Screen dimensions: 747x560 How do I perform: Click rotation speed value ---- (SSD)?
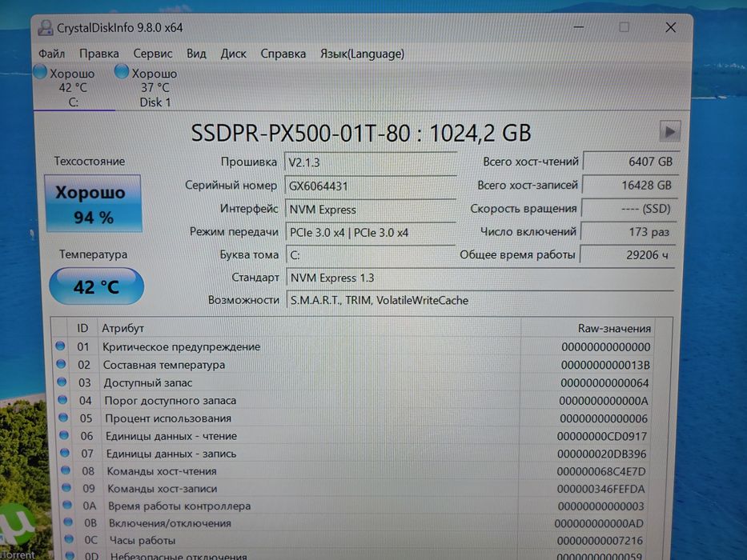(x=629, y=209)
